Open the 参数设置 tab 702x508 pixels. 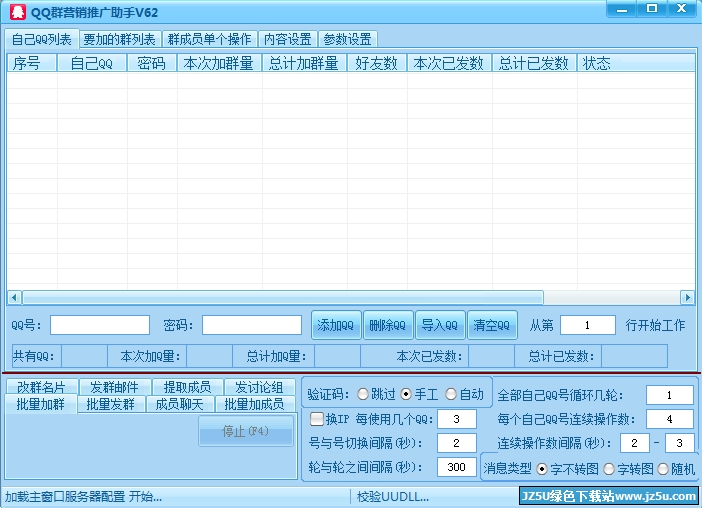click(347, 39)
